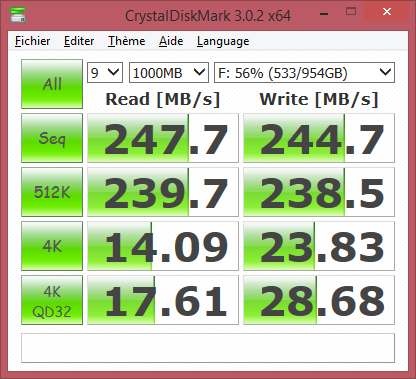Click the 512K write result 238.5
Image resolution: width=416 pixels, height=379 pixels.
(x=319, y=192)
